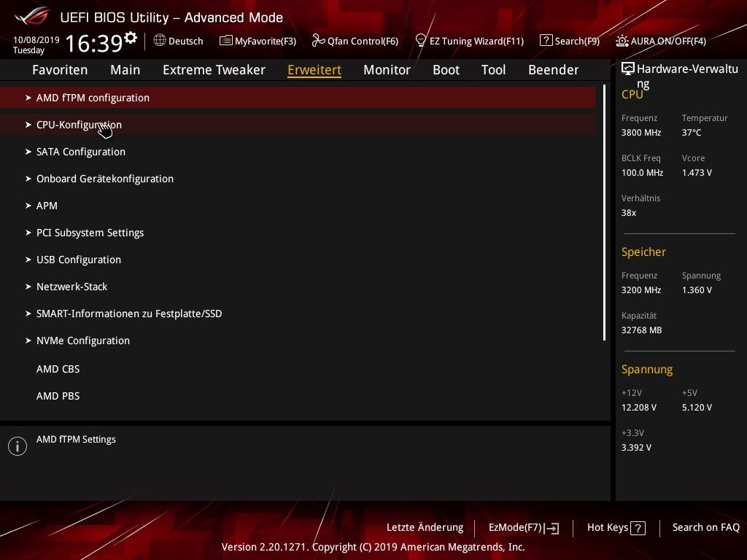
Task: Switch to the Tool tab
Action: 493,70
